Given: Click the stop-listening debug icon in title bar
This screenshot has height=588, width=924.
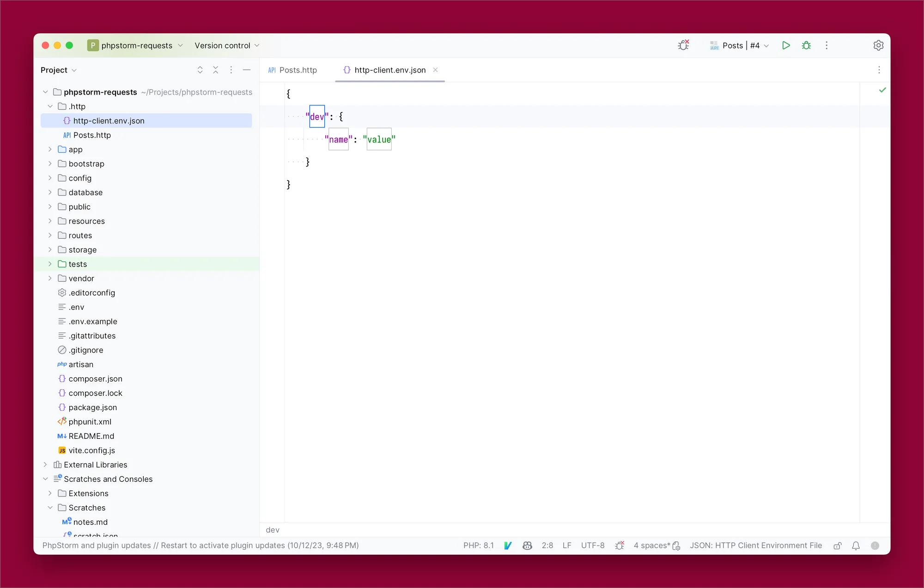Looking at the screenshot, I should 684,45.
